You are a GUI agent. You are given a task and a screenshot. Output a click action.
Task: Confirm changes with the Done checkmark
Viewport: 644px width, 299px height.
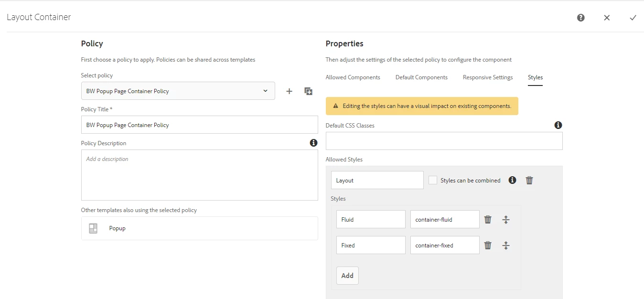633,18
